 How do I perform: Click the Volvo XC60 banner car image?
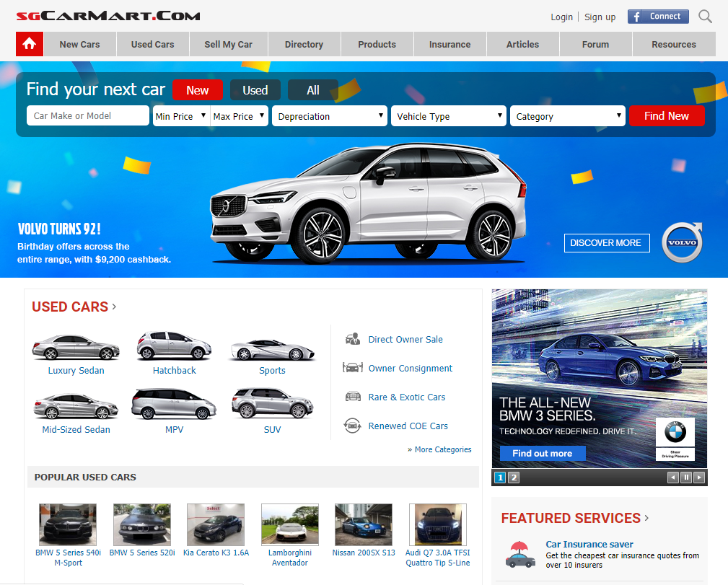click(368, 203)
